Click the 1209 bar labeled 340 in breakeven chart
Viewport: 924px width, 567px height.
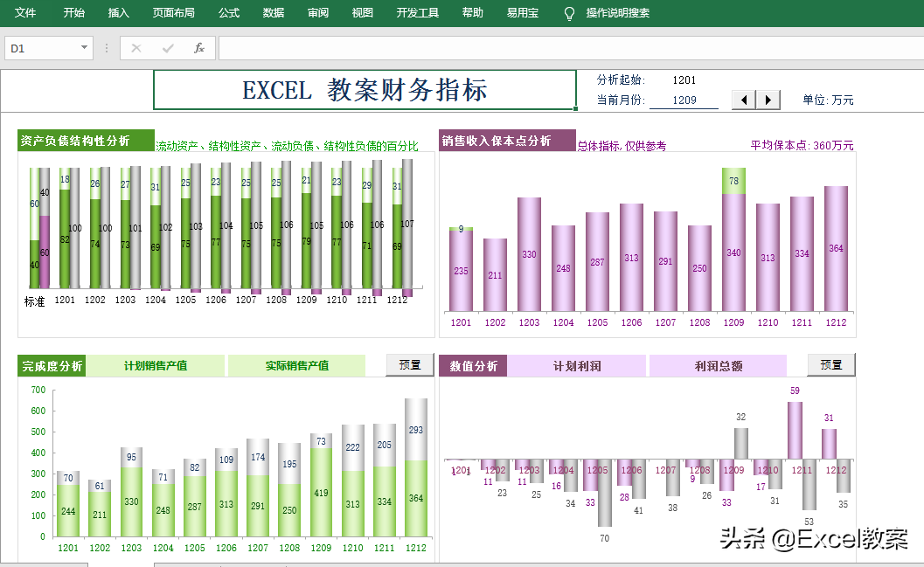[733, 252]
